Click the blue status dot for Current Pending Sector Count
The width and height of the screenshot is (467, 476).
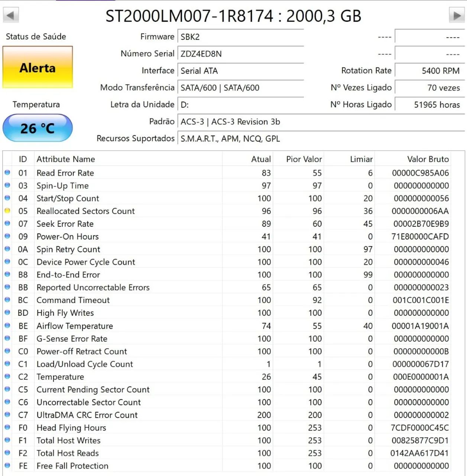pos(7,389)
